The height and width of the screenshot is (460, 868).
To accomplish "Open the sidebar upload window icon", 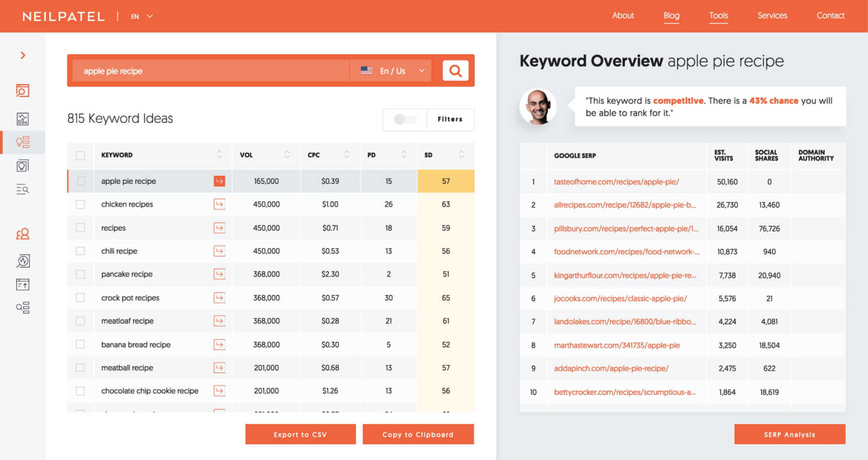I will [x=23, y=284].
